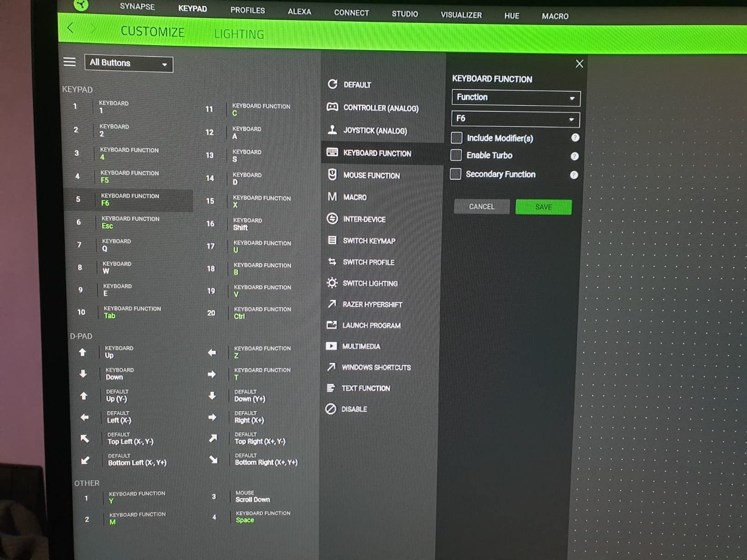Viewport: 747px width, 560px height.
Task: Tick the Enable Turbo checkbox
Action: 456,155
